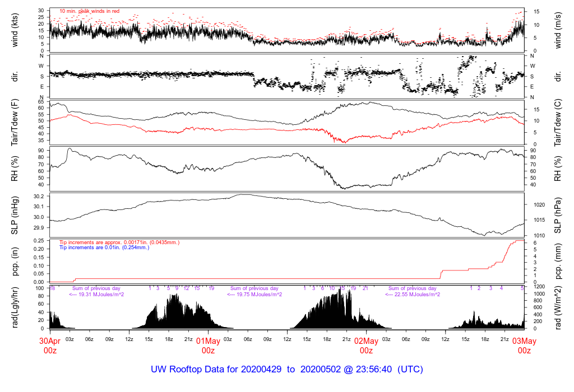The height and width of the screenshot is (392, 574).
Task: Select the '03May 00z' date label
Action: (524, 346)
